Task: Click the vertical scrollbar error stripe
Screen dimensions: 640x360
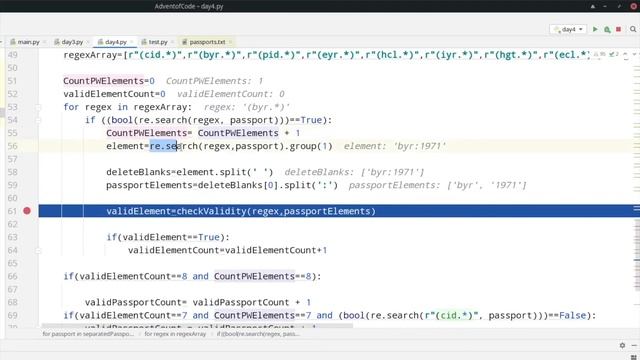Action: point(636,188)
